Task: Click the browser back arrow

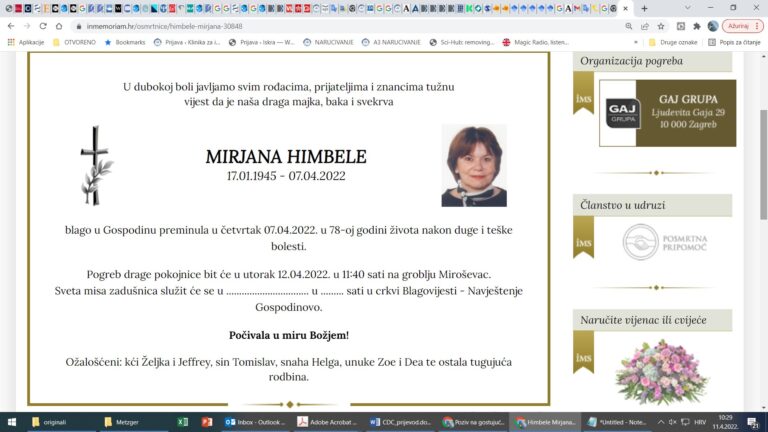Action: (11, 26)
